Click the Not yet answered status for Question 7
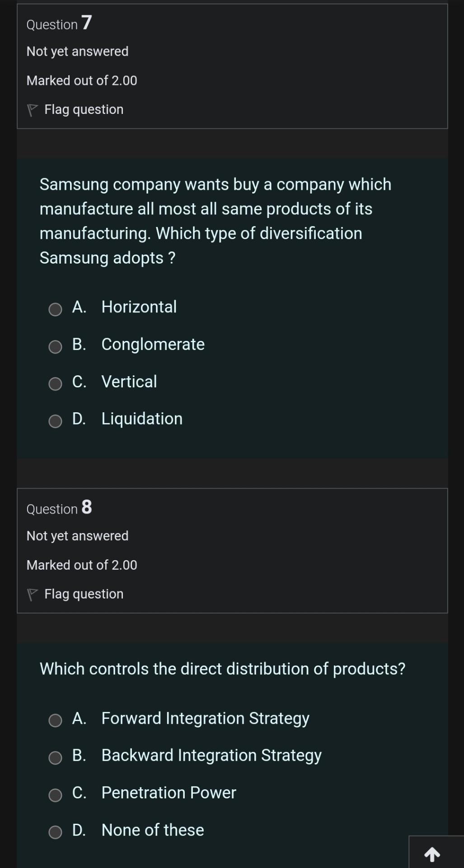Viewport: 464px width, 868px height. click(x=77, y=51)
